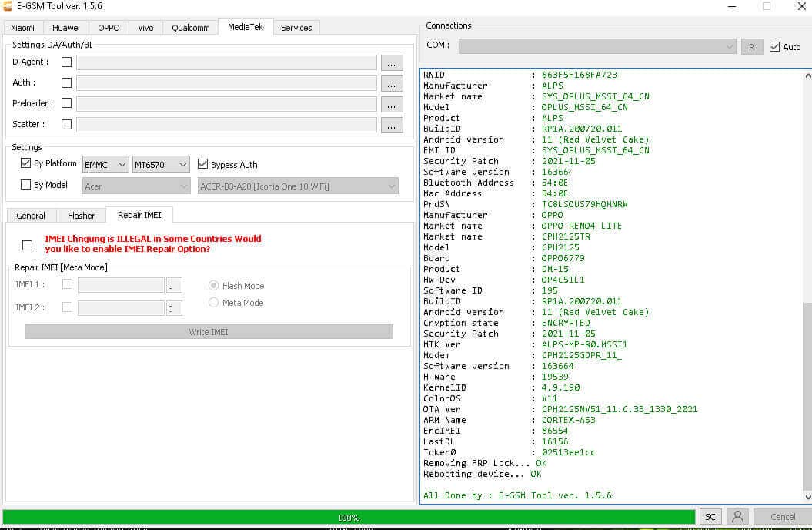Browse for Auth file

pos(392,83)
